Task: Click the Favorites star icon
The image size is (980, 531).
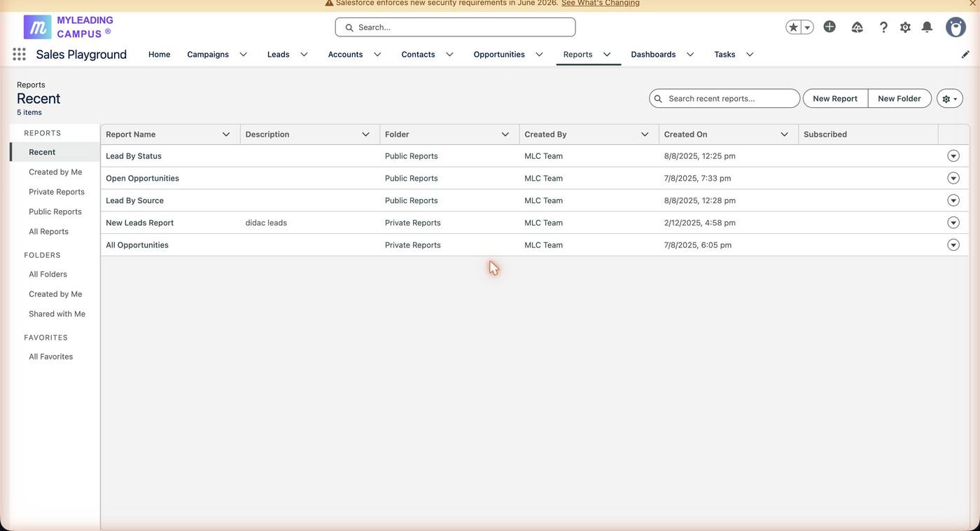Action: [x=793, y=27]
